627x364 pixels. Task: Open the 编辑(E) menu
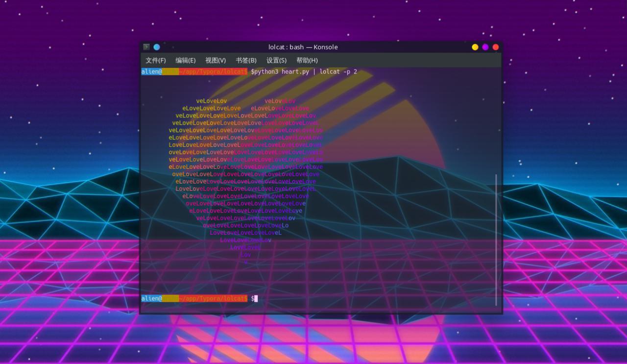(x=186, y=60)
